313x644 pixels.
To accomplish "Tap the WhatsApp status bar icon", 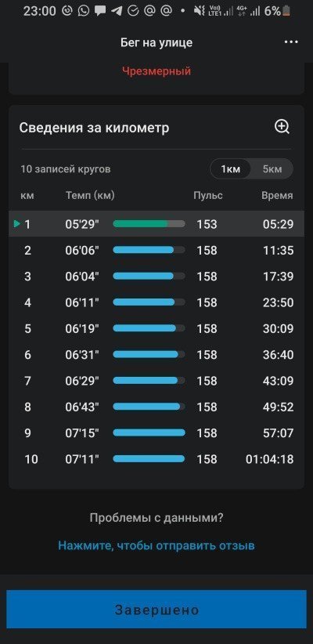I will [84, 11].
